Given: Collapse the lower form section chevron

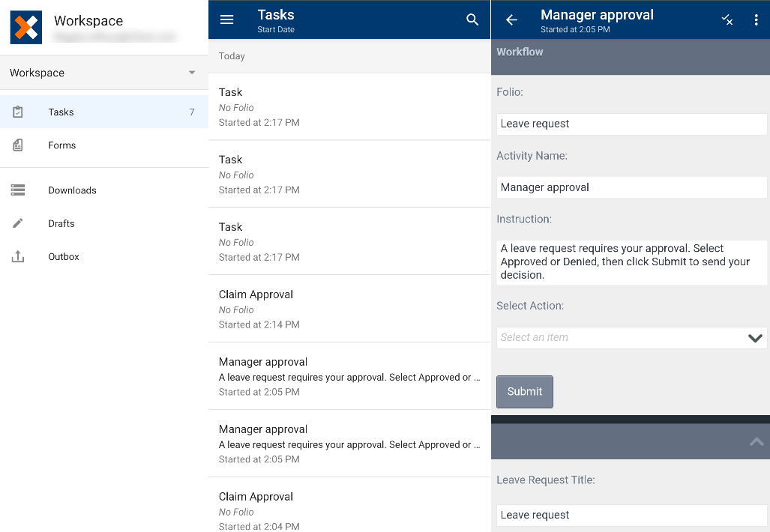Looking at the screenshot, I should coord(757,441).
